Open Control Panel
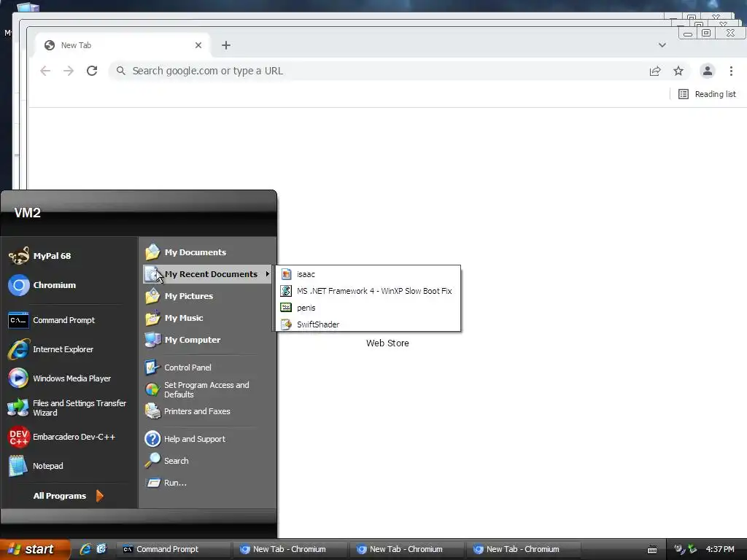This screenshot has width=747, height=560. click(x=178, y=367)
